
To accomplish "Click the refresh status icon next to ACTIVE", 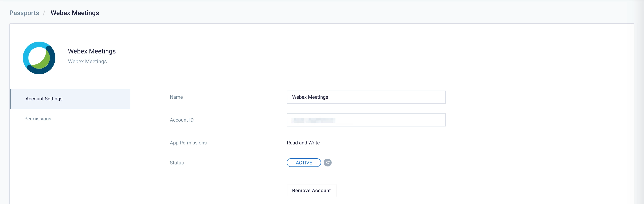I will 327,163.
